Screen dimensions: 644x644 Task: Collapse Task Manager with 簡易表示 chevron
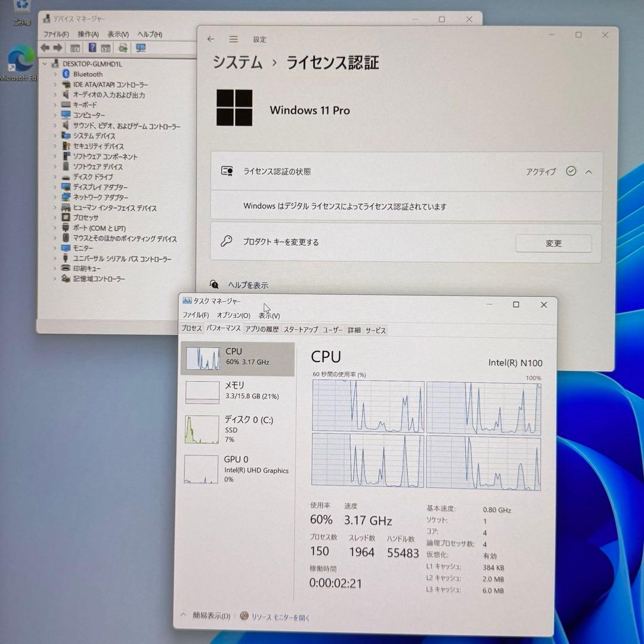coord(184,614)
